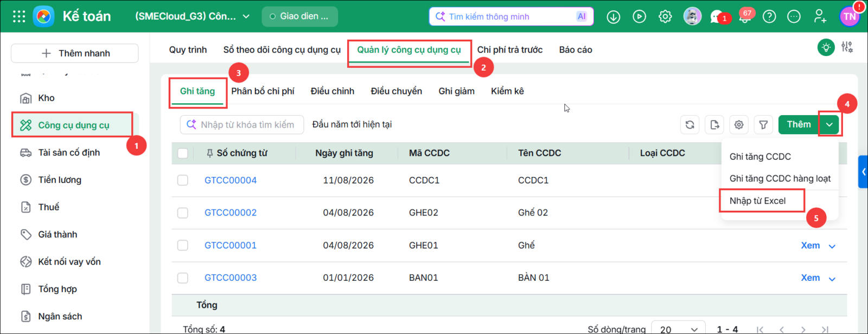Click the export file icon

[x=714, y=125]
